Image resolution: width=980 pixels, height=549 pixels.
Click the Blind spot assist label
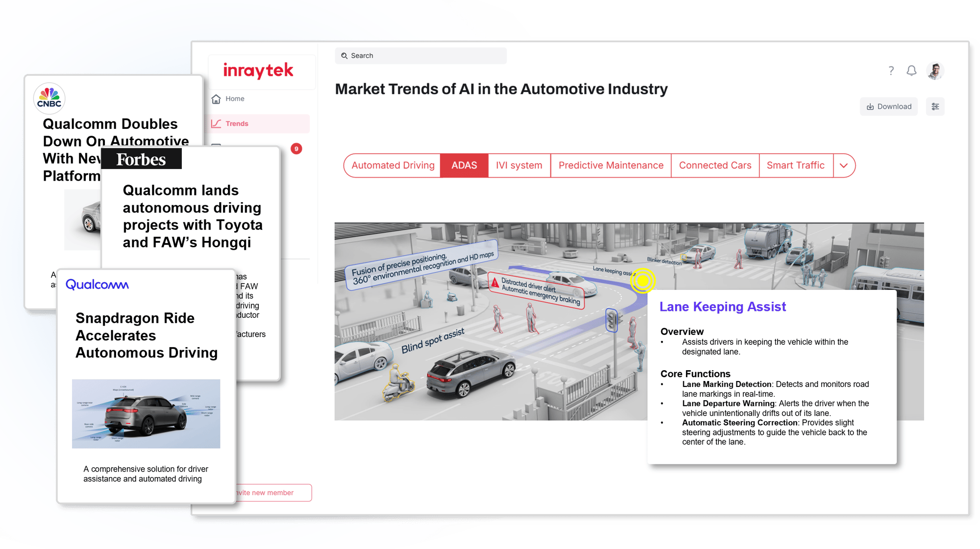click(x=433, y=341)
